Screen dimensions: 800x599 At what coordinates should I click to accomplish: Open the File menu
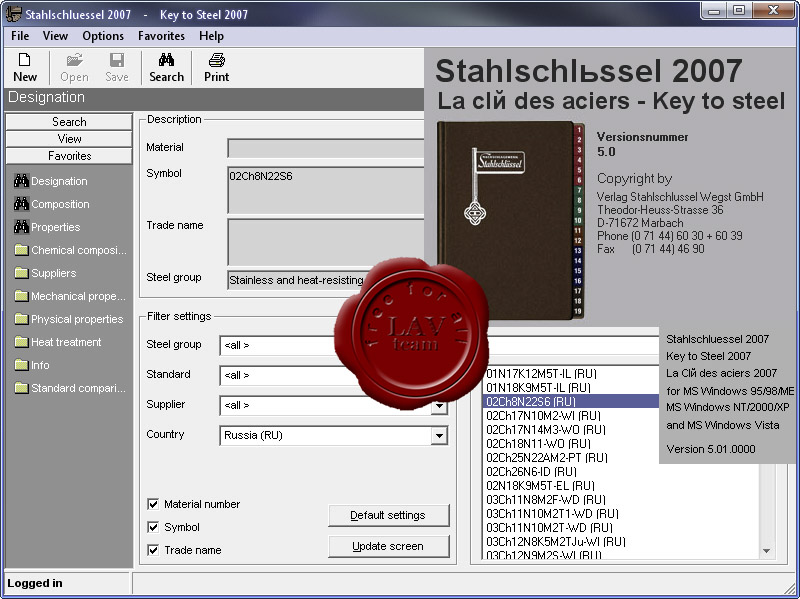point(20,36)
